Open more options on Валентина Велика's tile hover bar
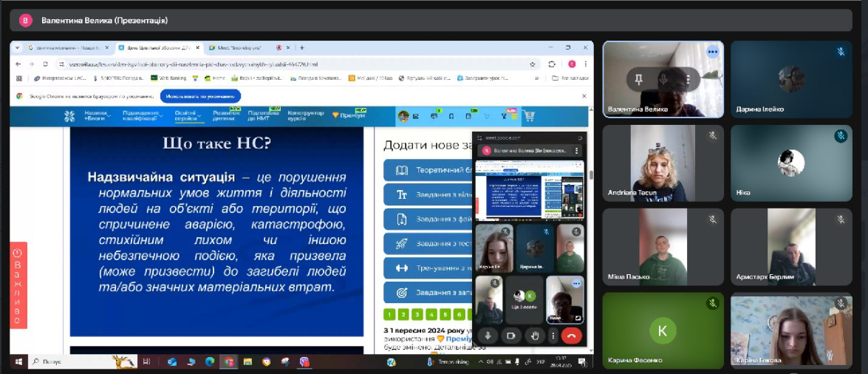 click(688, 80)
